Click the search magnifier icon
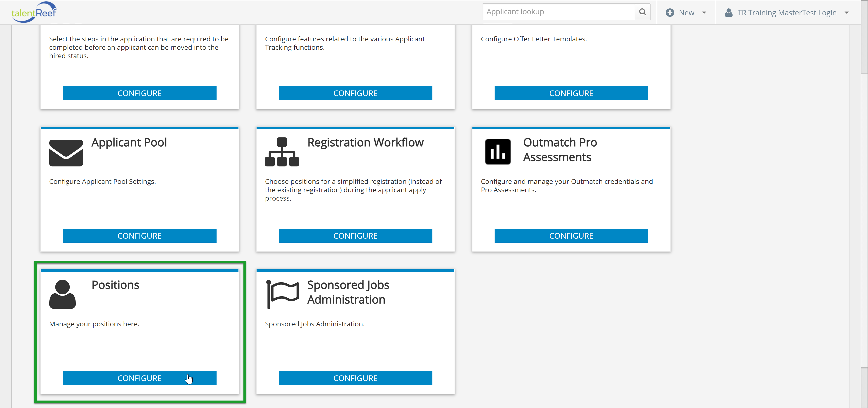868x408 pixels. click(643, 12)
